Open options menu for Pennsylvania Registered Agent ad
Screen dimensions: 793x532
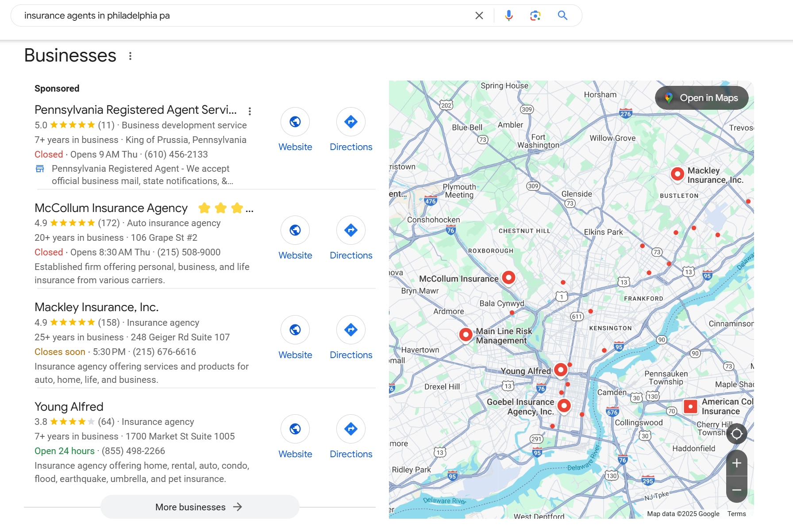tap(250, 111)
